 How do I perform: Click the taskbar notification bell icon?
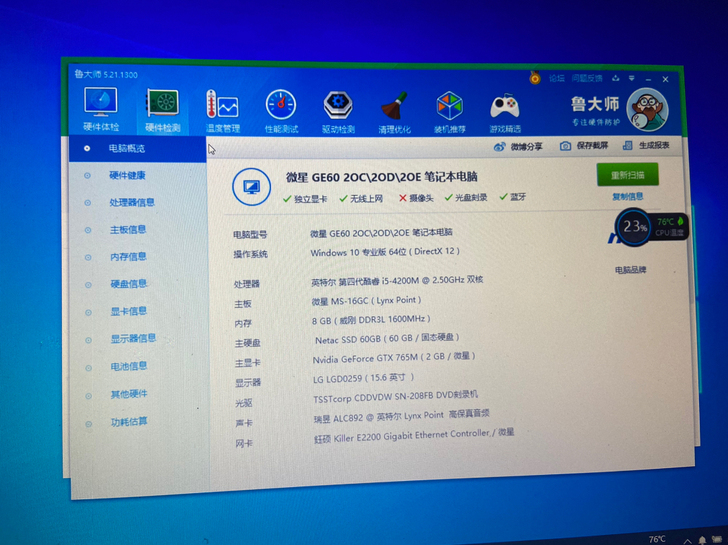point(702,540)
